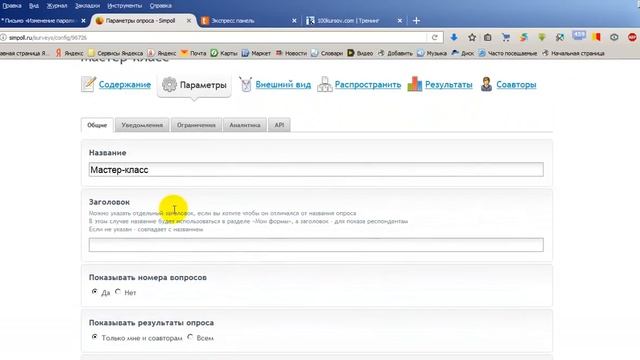Select Нет for showing question numbers
Image resolution: width=640 pixels, height=360 pixels.
click(x=118, y=292)
